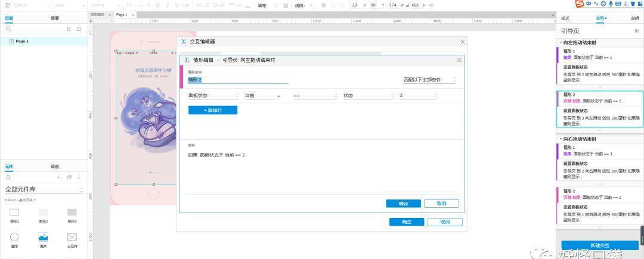644x259 pixels.
Task: Open the fill image icon
Action: pyautogui.click(x=286, y=5)
